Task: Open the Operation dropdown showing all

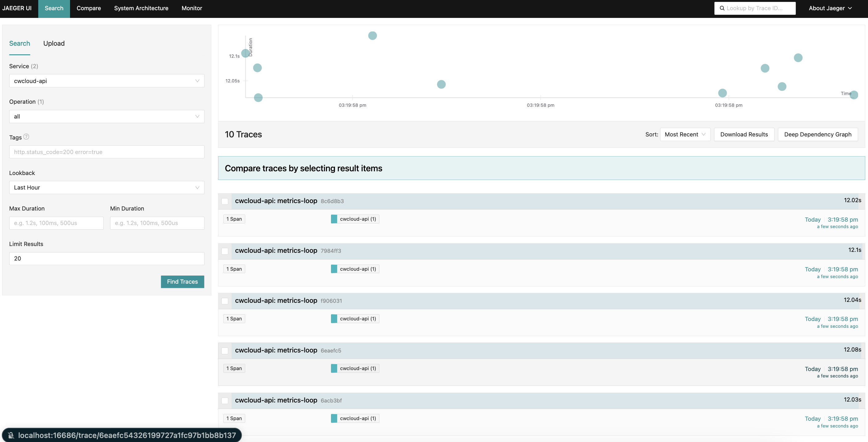Action: coord(106,117)
